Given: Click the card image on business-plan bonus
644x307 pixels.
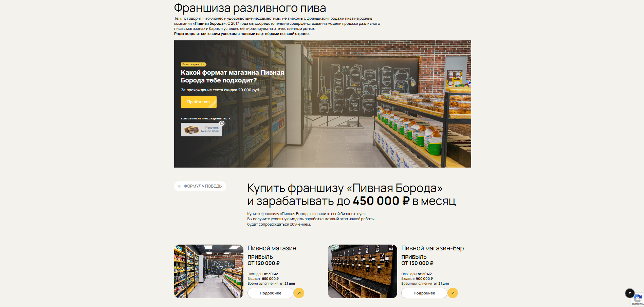Looking at the screenshot, I should click(191, 130).
